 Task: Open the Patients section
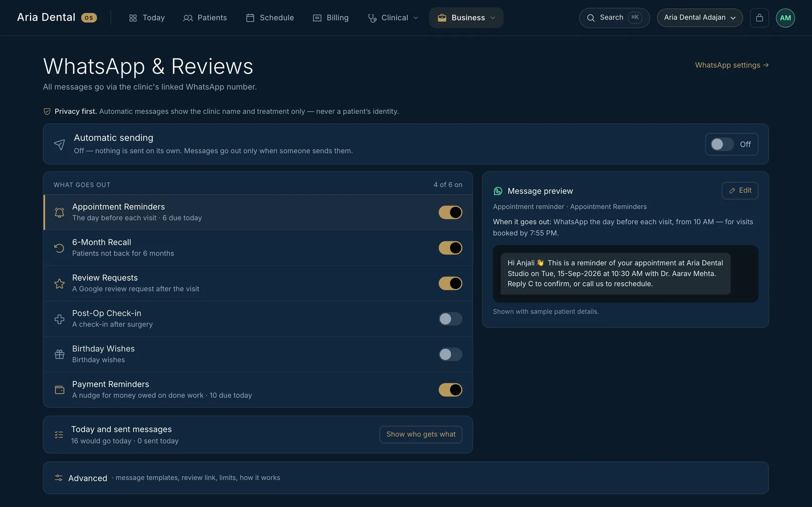coord(205,18)
